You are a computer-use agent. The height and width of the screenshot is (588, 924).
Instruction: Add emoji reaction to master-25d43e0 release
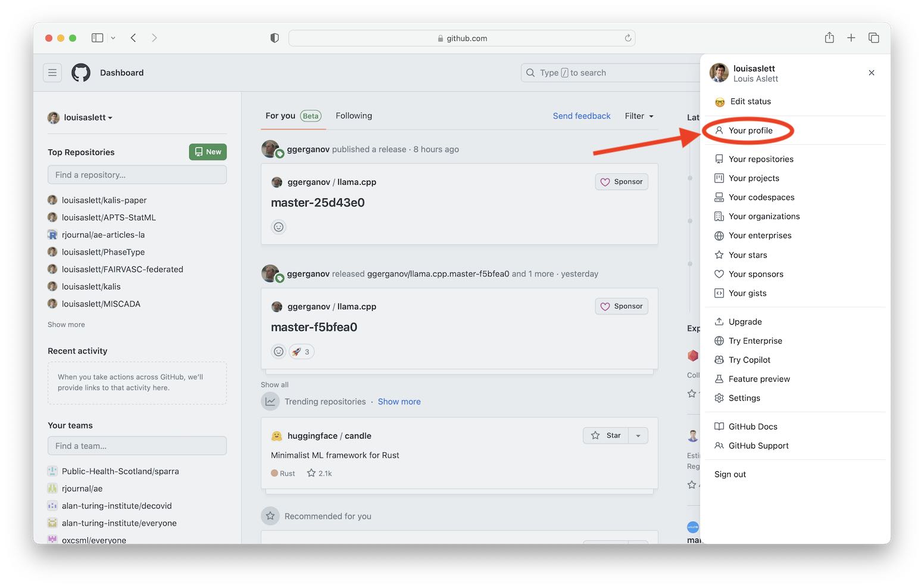278,227
